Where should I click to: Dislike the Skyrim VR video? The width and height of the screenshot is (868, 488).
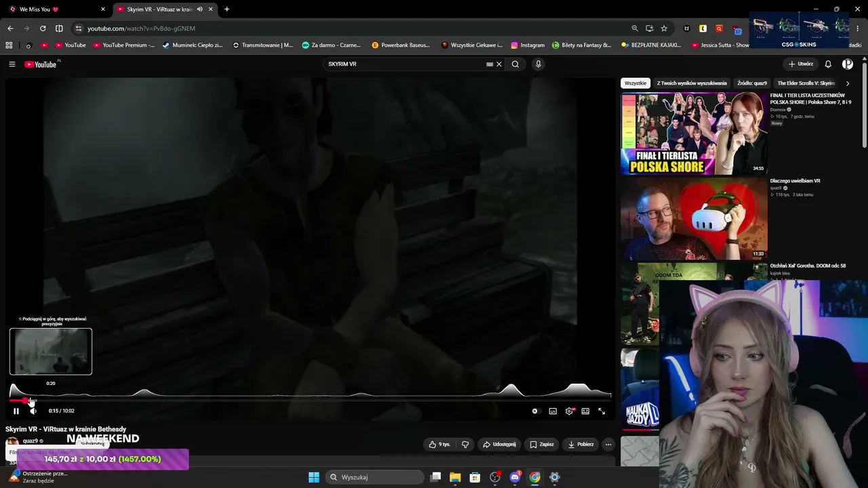click(x=465, y=445)
